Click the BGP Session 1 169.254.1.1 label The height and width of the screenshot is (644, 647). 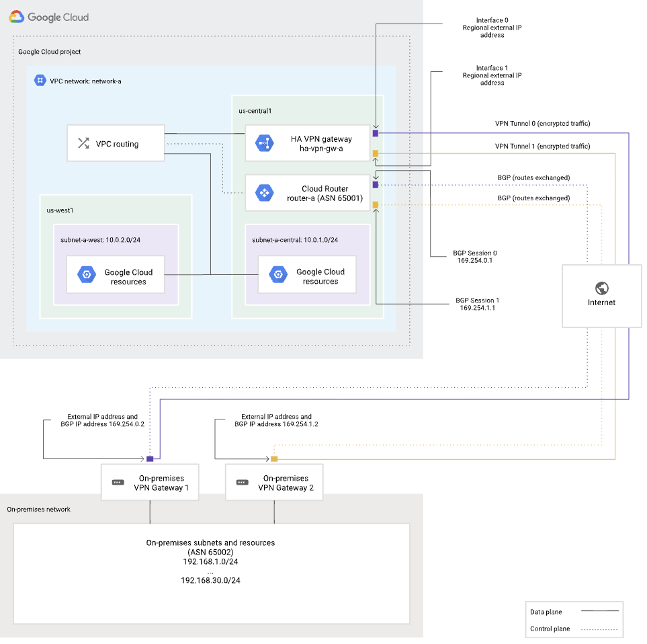point(478,305)
